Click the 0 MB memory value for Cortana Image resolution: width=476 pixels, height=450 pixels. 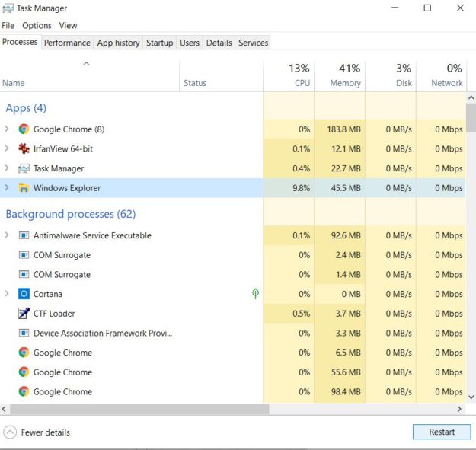351,294
